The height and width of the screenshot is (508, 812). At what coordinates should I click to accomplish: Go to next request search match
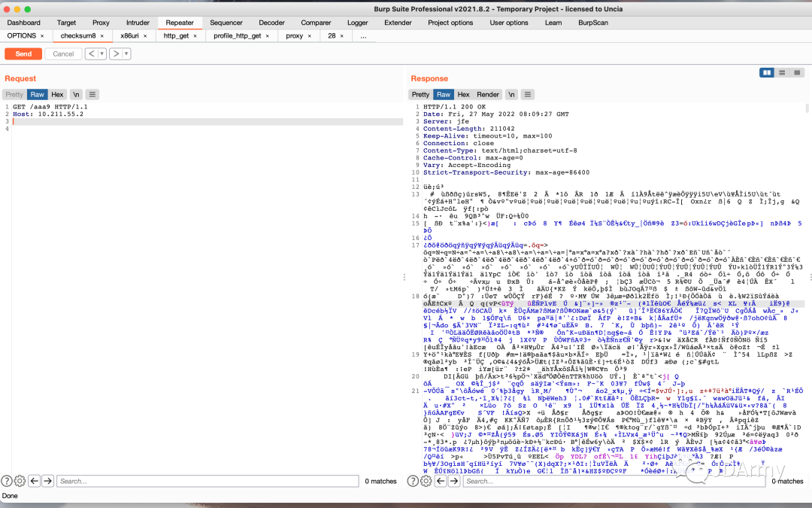coord(47,481)
